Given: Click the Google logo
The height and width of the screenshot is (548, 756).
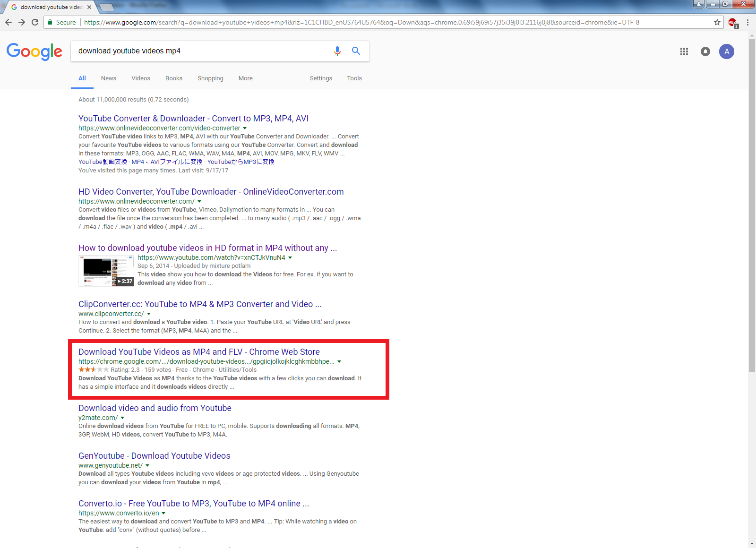Looking at the screenshot, I should [x=34, y=51].
